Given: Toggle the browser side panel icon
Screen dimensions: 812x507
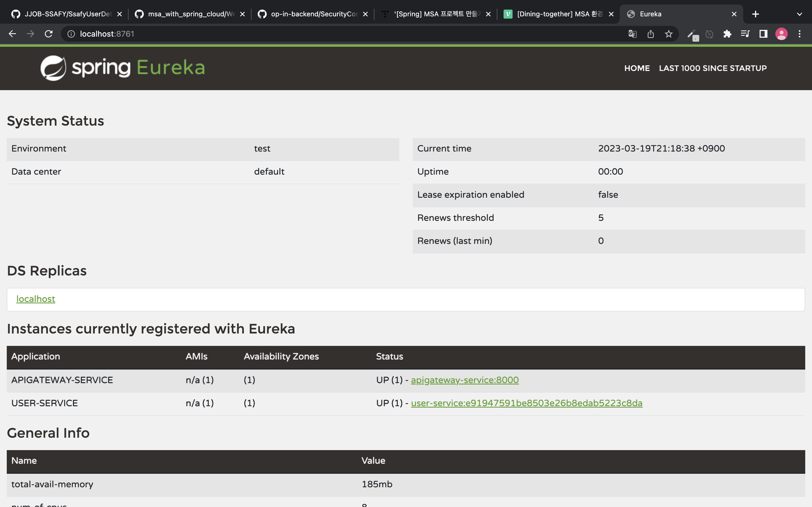Looking at the screenshot, I should (763, 34).
